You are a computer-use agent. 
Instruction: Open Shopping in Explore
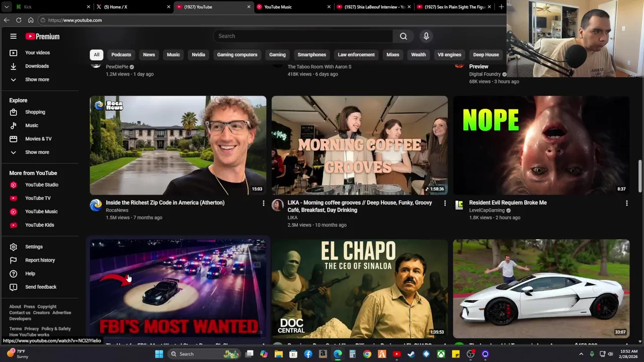[35, 112]
